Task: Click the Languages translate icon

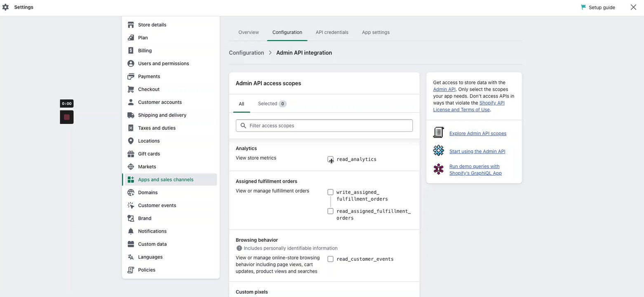Action: (x=131, y=257)
